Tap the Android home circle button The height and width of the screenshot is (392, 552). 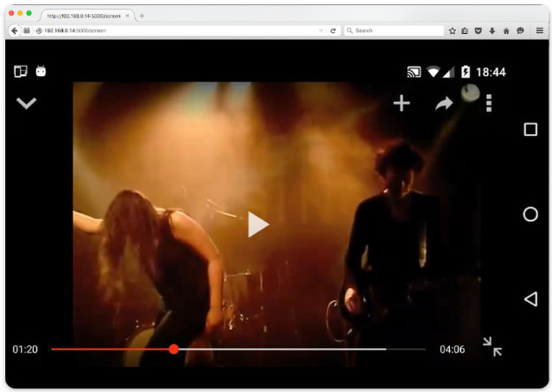click(x=530, y=214)
